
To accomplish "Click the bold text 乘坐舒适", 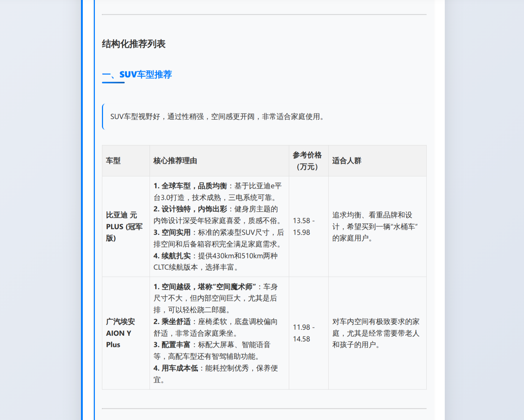I will coord(176,322).
